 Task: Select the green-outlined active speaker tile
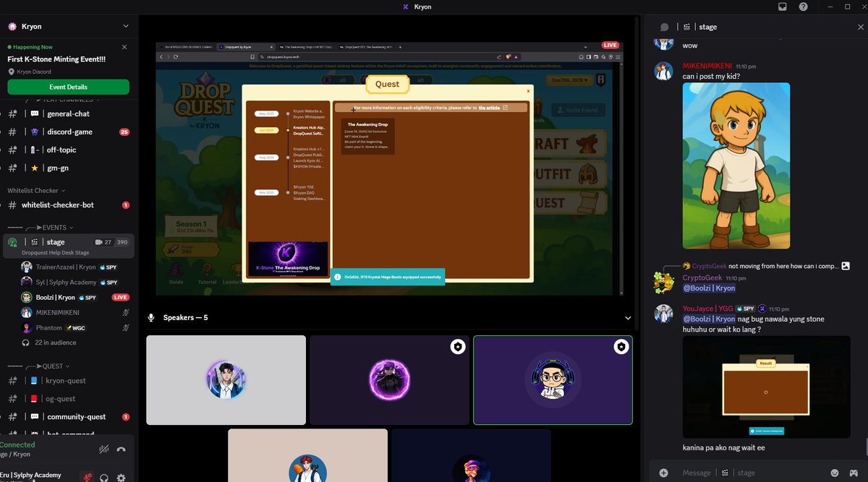[553, 379]
